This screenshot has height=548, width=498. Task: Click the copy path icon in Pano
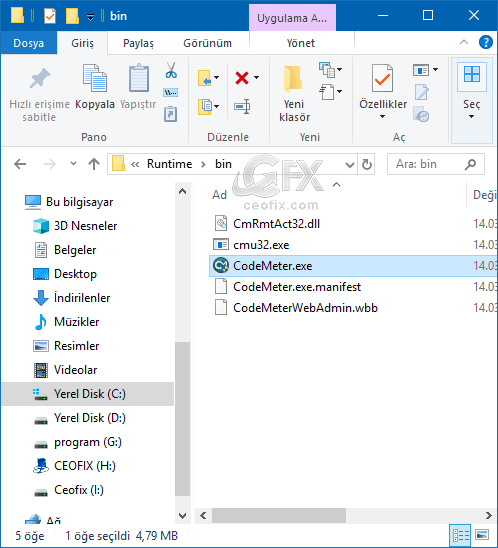click(x=171, y=93)
